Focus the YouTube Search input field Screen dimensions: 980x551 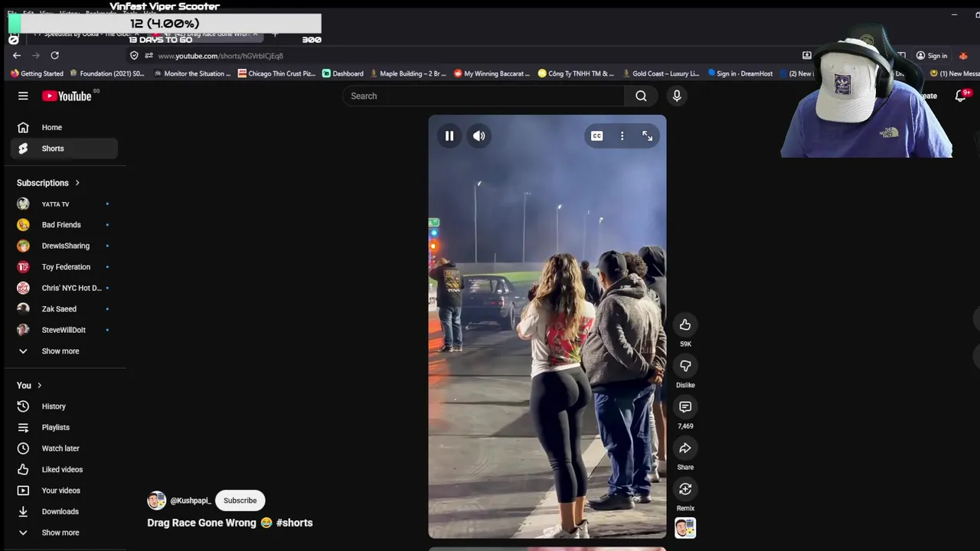tap(483, 96)
